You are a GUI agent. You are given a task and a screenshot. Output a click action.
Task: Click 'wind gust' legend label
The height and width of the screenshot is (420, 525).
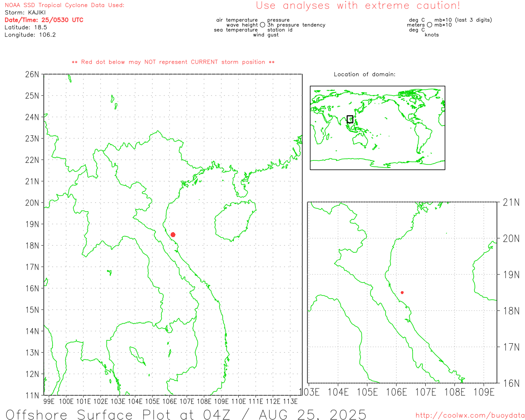(266, 35)
